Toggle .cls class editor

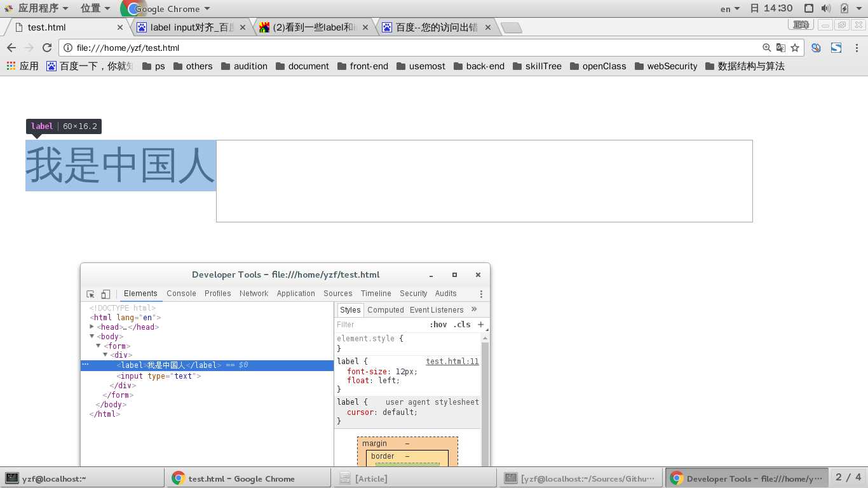tap(462, 324)
